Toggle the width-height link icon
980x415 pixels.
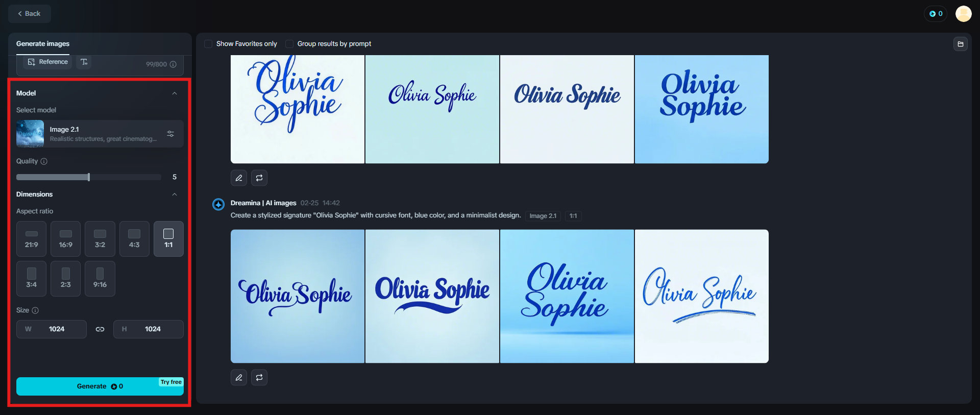[100, 329]
